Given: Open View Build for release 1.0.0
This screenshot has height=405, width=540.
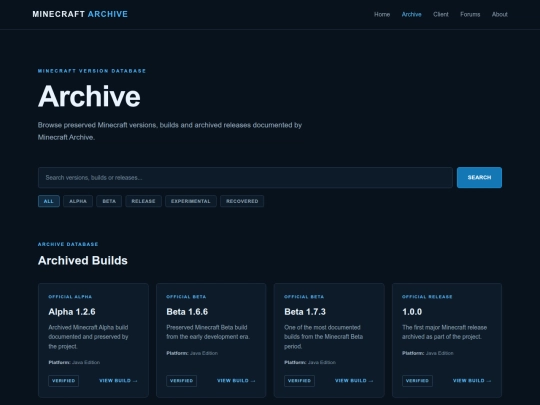Looking at the screenshot, I should click(472, 381).
